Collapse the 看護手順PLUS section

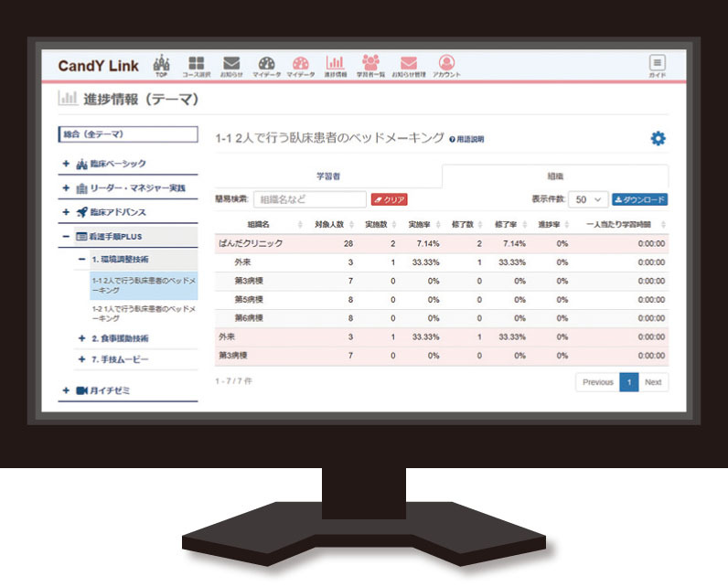pyautogui.click(x=66, y=236)
